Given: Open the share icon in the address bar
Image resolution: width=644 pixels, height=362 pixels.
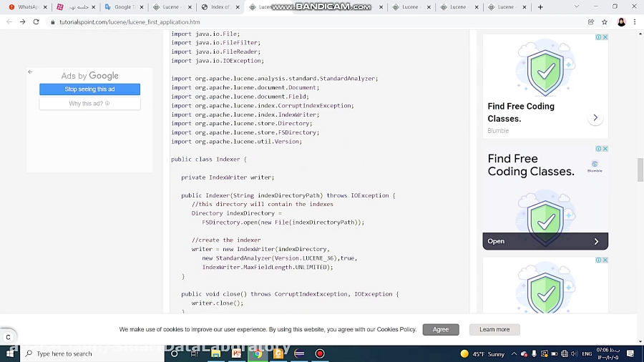Looking at the screenshot, I should point(590,22).
